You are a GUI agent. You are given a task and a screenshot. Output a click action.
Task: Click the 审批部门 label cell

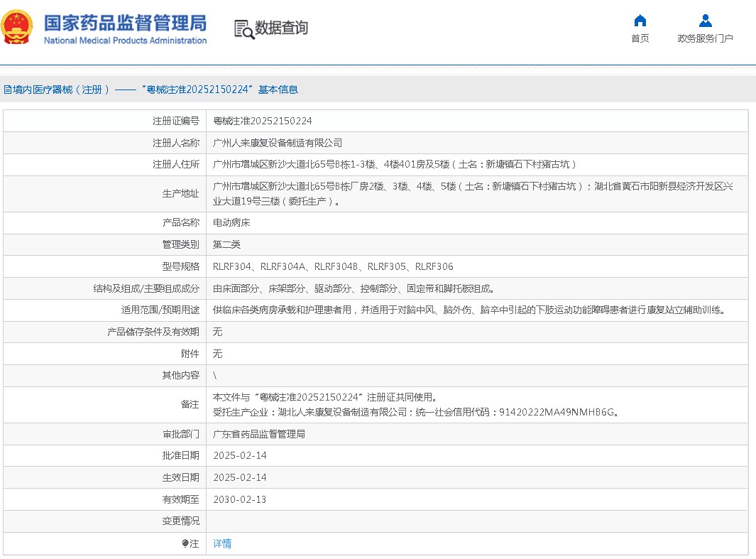click(104, 434)
